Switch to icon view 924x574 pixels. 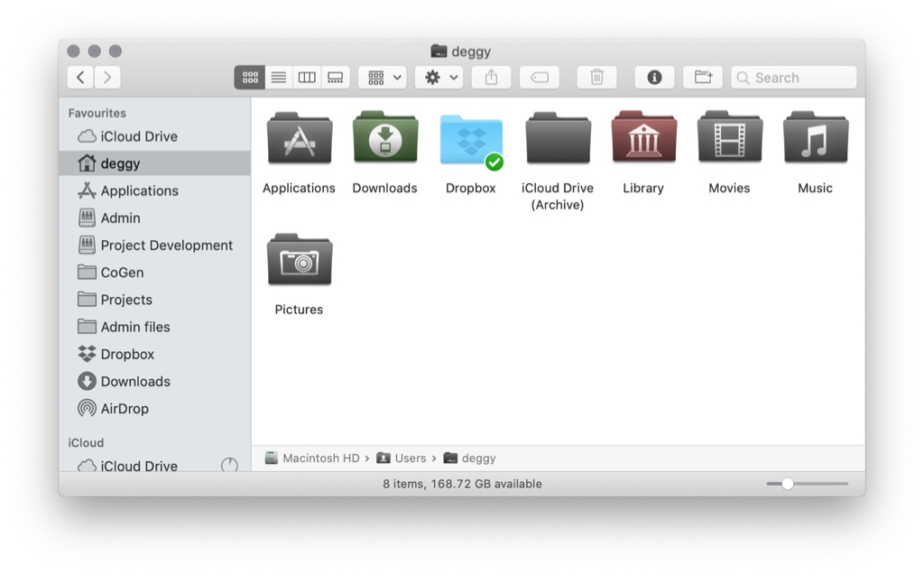(x=250, y=78)
